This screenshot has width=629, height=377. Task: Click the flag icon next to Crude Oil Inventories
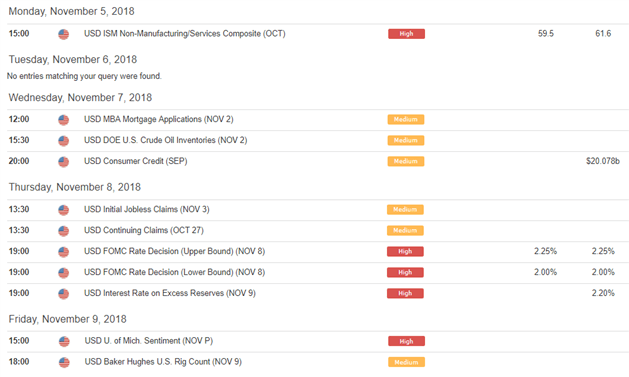coord(63,140)
